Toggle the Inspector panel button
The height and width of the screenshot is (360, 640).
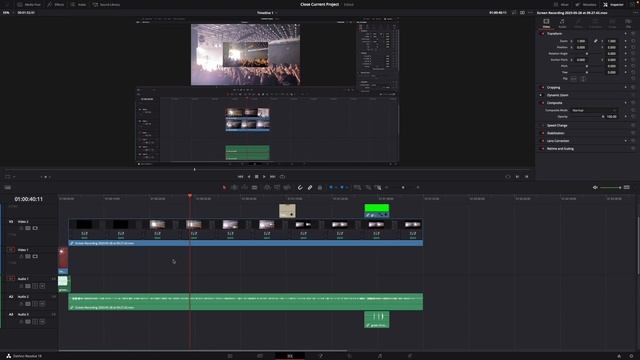[613, 4]
